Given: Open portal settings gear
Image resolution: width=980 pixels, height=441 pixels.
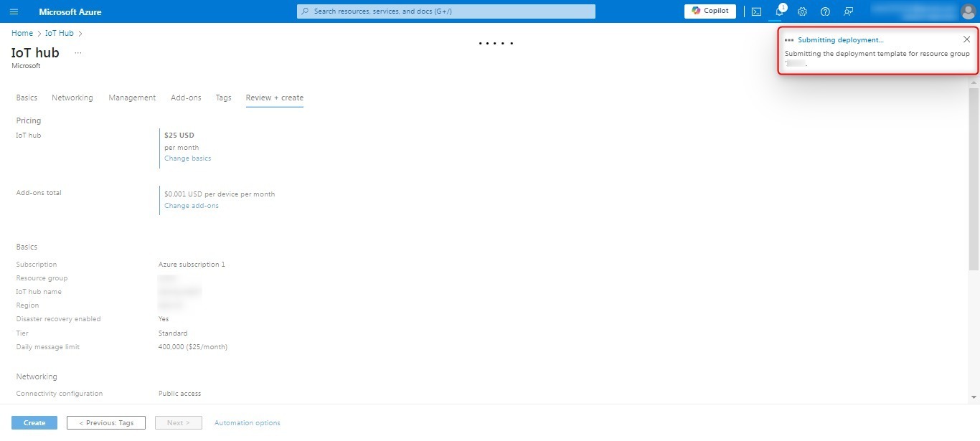Looking at the screenshot, I should 802,11.
